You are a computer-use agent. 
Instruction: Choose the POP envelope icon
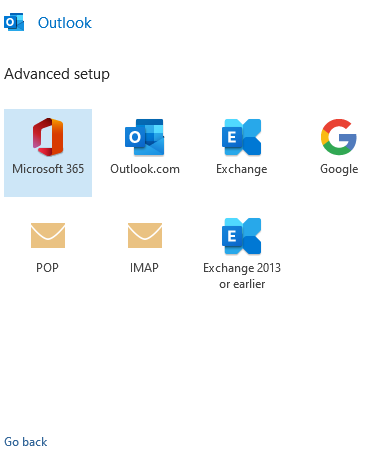[x=48, y=235]
